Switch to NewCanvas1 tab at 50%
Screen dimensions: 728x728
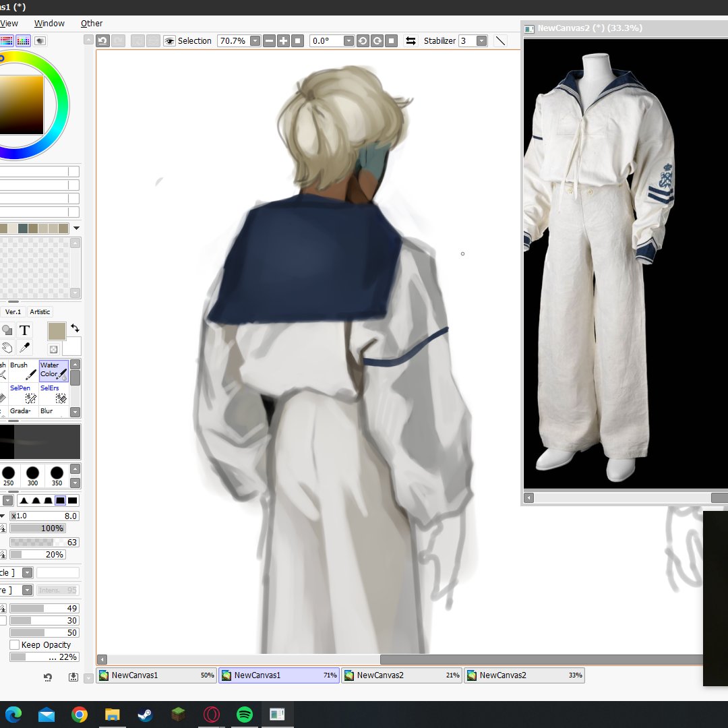click(x=156, y=675)
